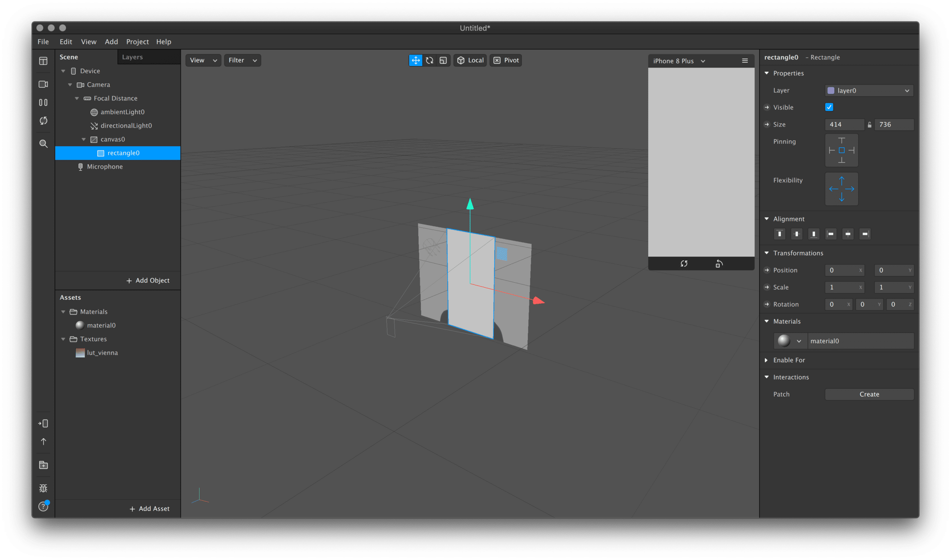Toggle the size lock icon
This screenshot has height=560, width=951.
click(x=870, y=124)
